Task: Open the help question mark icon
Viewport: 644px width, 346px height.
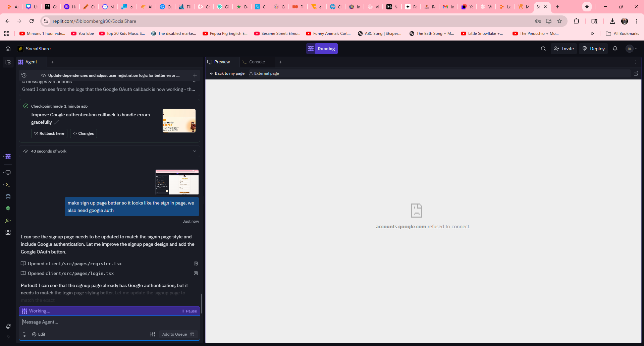Action: 8,338
